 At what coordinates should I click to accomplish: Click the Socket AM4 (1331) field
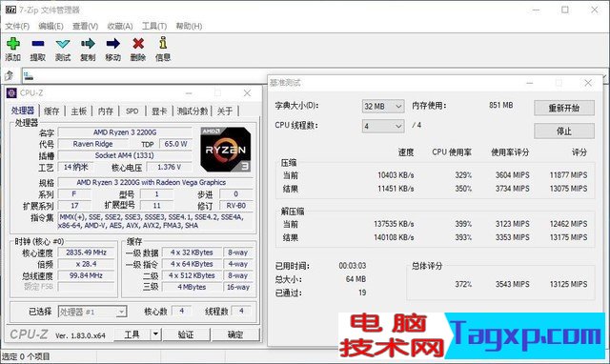(125, 155)
